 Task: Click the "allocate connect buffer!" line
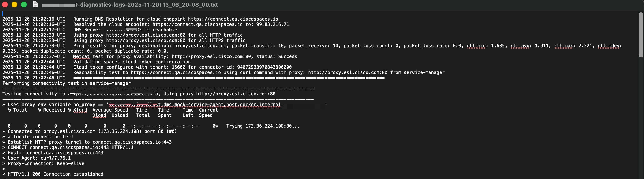coord(40,137)
